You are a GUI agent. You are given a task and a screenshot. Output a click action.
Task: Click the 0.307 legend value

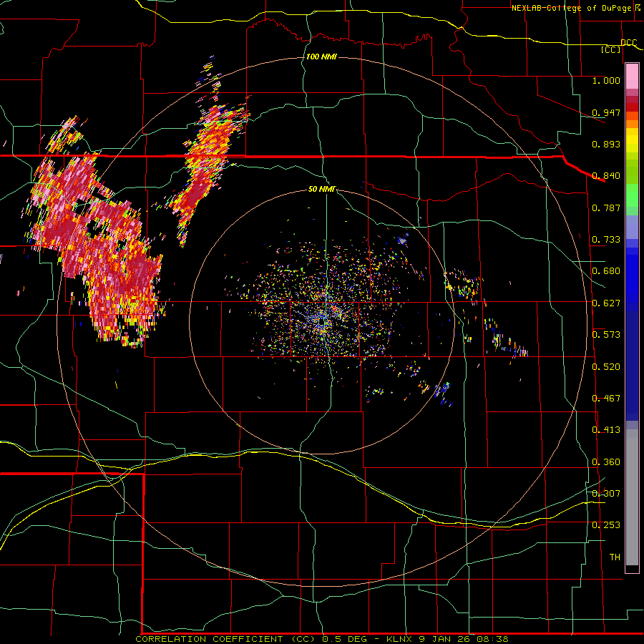click(x=606, y=493)
